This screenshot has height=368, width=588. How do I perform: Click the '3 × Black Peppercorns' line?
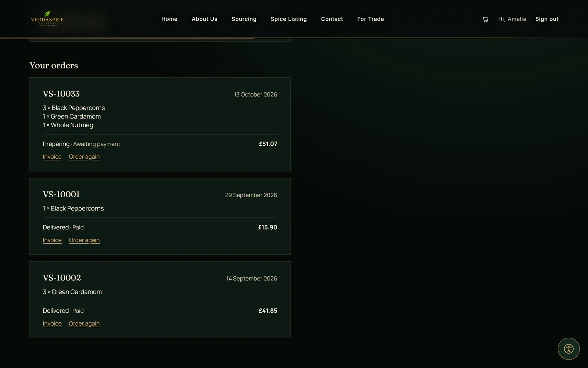[x=74, y=108]
